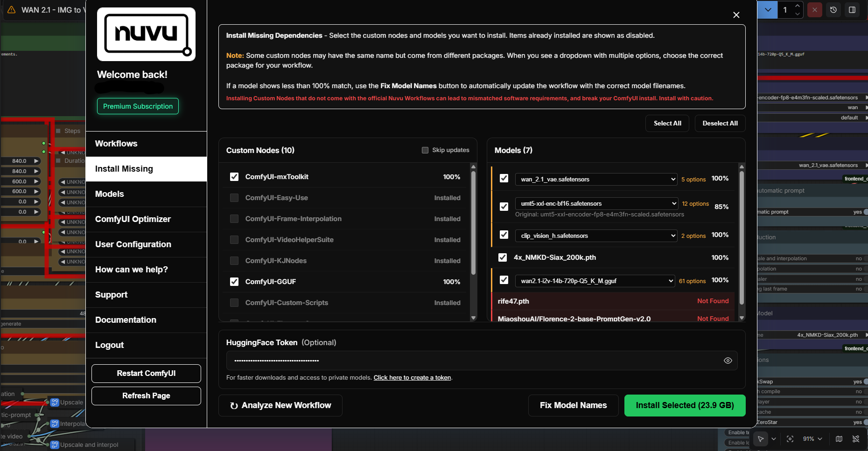Click the fit view icon
Screen dimensions: 868x451
(x=790, y=439)
